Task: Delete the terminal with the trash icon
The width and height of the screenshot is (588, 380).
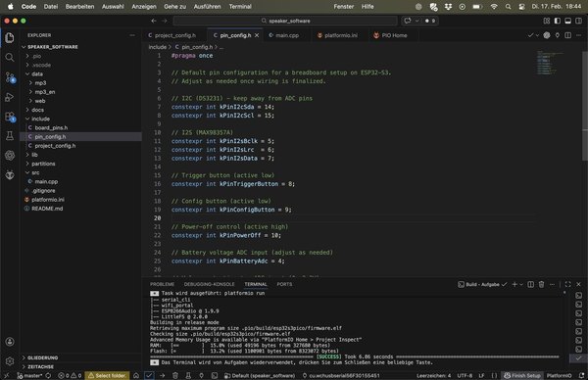Action: (x=541, y=284)
